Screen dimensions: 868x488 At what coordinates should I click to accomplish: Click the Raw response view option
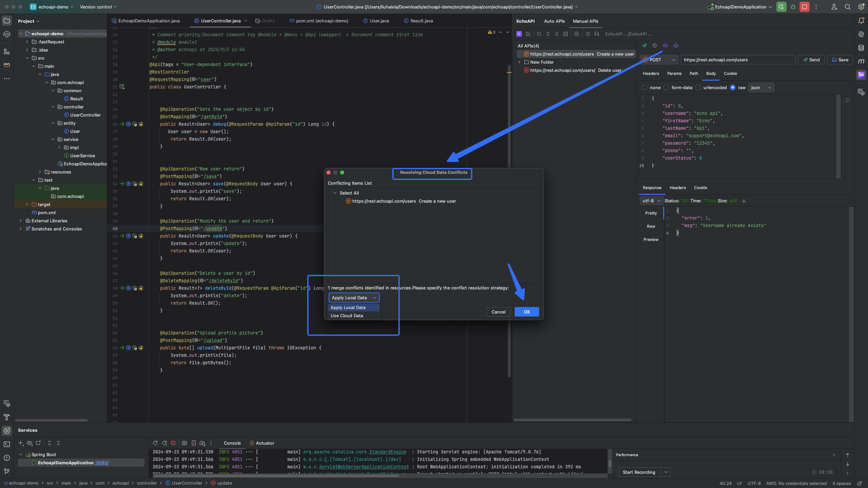651,226
